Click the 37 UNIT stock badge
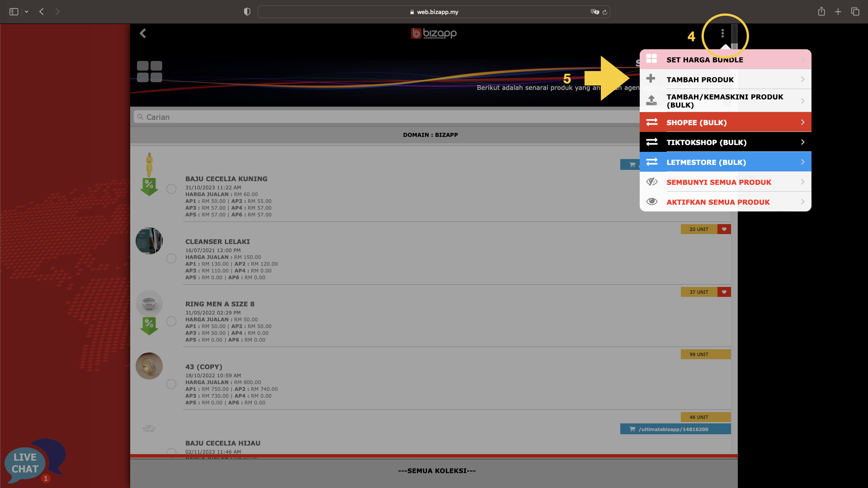Viewport: 868px width, 488px height. 699,292
